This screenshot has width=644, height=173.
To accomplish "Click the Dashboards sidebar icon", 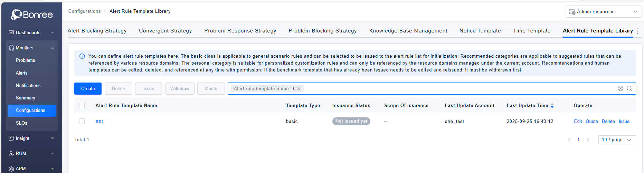I will pos(11,33).
